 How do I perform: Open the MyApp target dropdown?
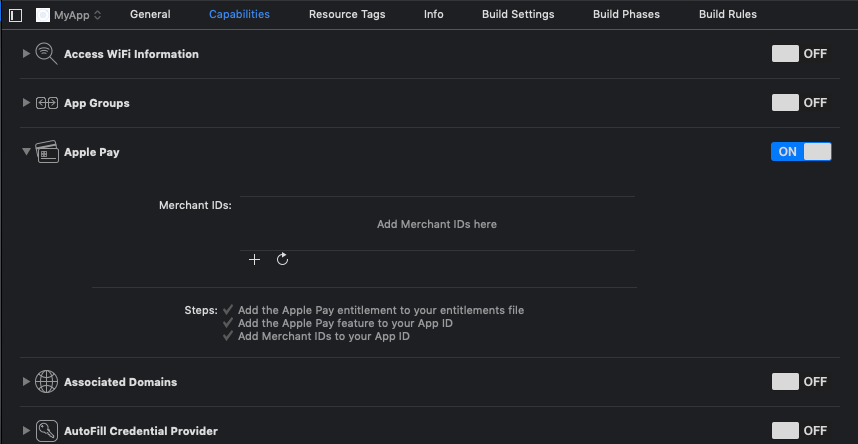point(69,15)
